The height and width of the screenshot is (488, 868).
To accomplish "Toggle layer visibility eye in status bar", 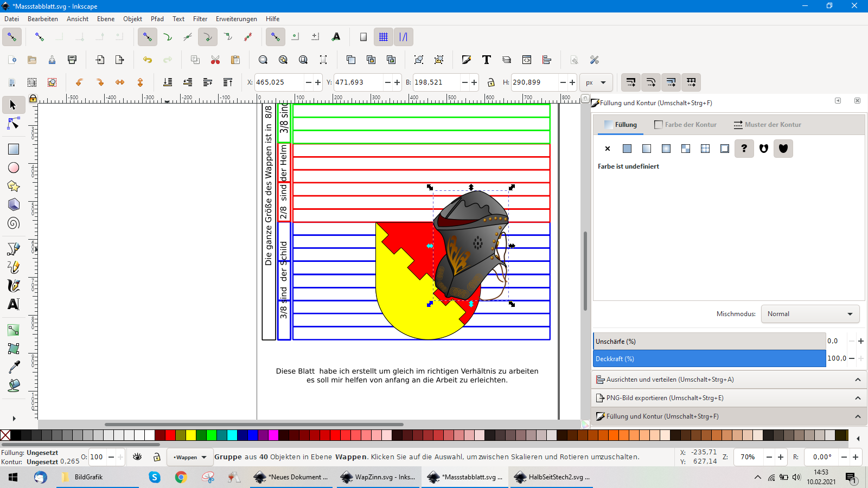I will 137,457.
